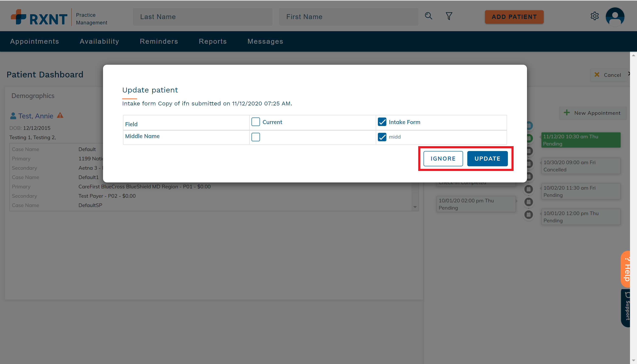
Task: Open the Support chat side tab
Action: (626, 308)
